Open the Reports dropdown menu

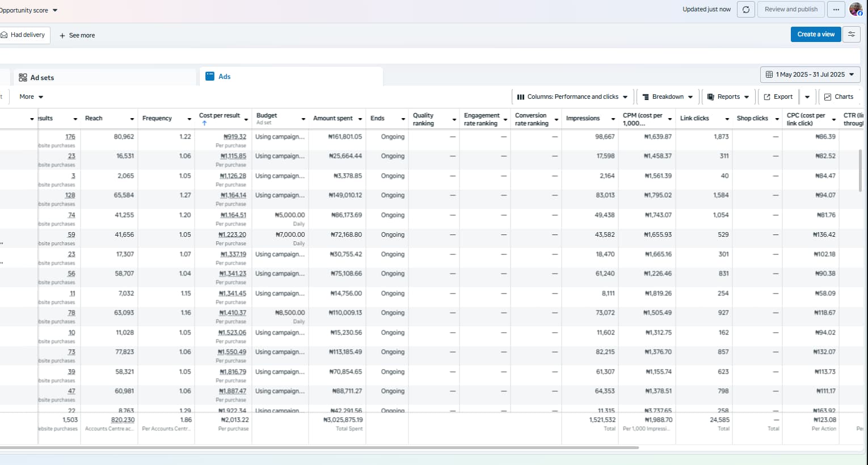[728, 97]
